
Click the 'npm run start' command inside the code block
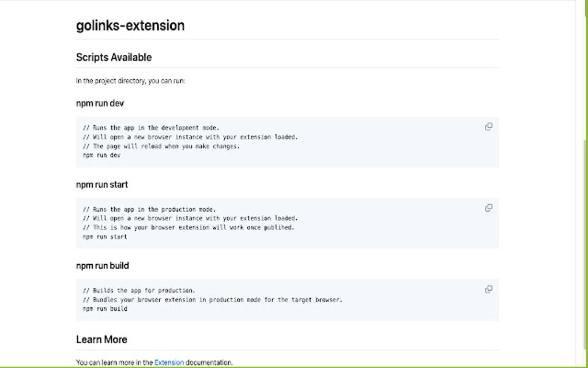pos(105,236)
